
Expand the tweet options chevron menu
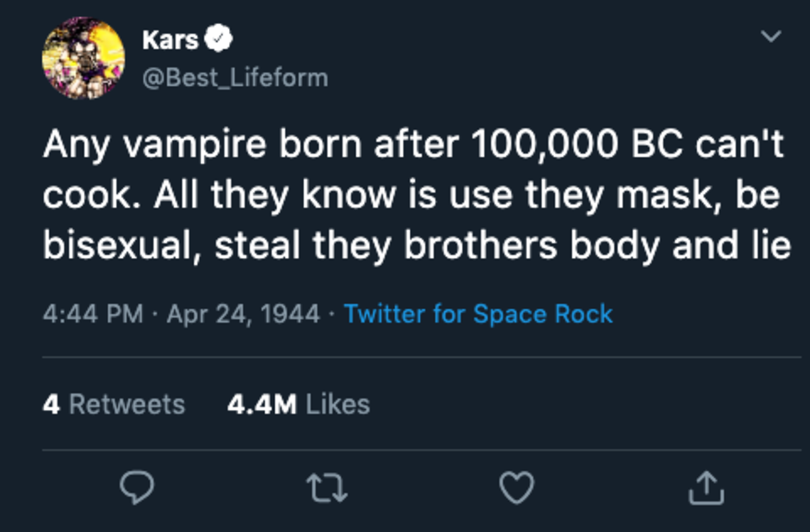[771, 36]
